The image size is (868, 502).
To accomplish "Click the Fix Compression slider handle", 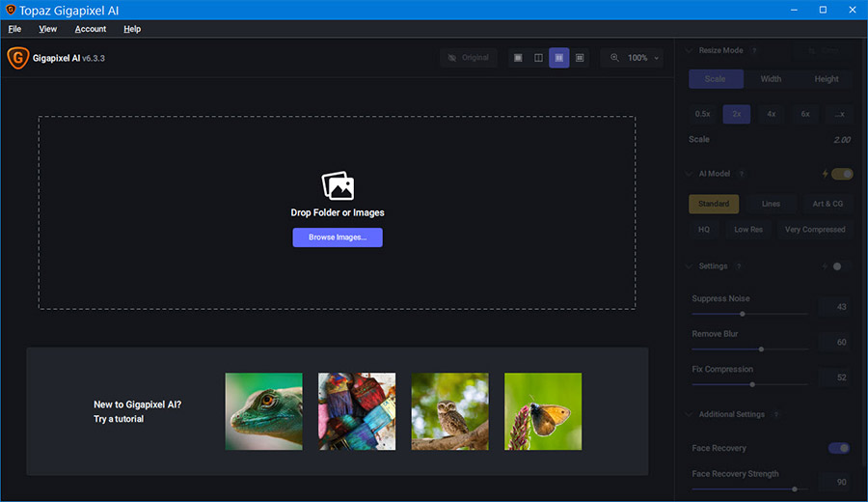I will coord(752,384).
